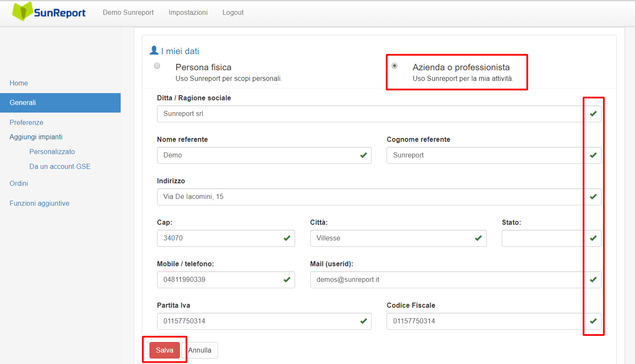635x364 pixels.
Task: Click checkmark in Mail (userid) field
Action: point(593,279)
